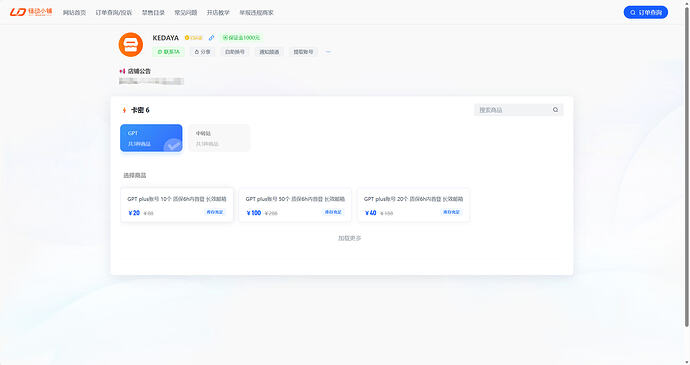The height and width of the screenshot is (365, 690).
Task: Click the orange LD site logo
Action: (x=31, y=12)
